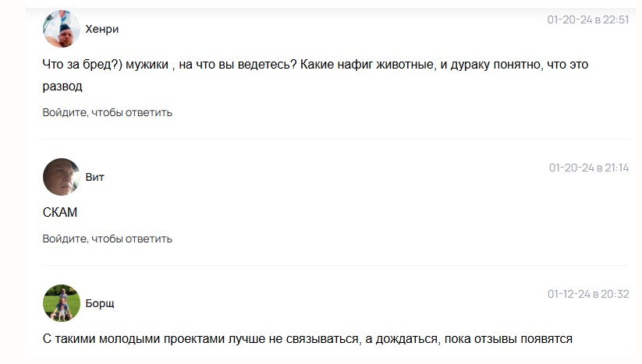Click the username Вит
Image resolution: width=642 pixels, height=364 pixels.
[x=94, y=177]
